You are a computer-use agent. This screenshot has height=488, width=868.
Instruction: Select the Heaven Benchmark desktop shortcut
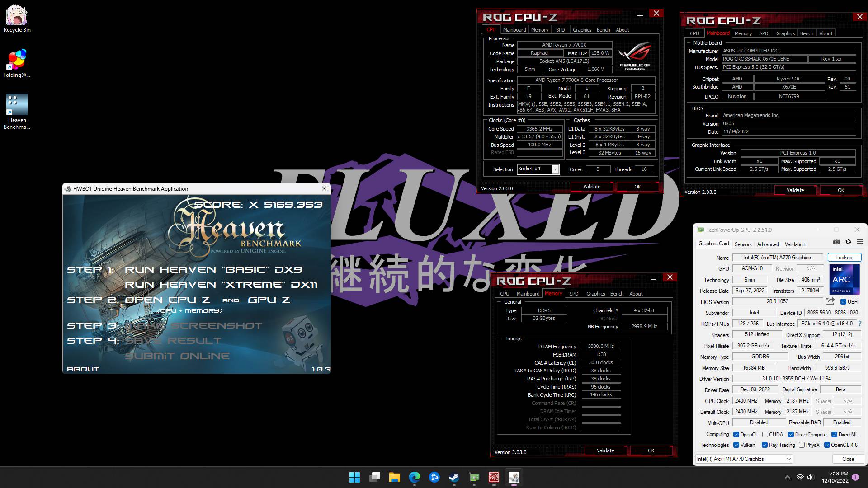coord(17,112)
